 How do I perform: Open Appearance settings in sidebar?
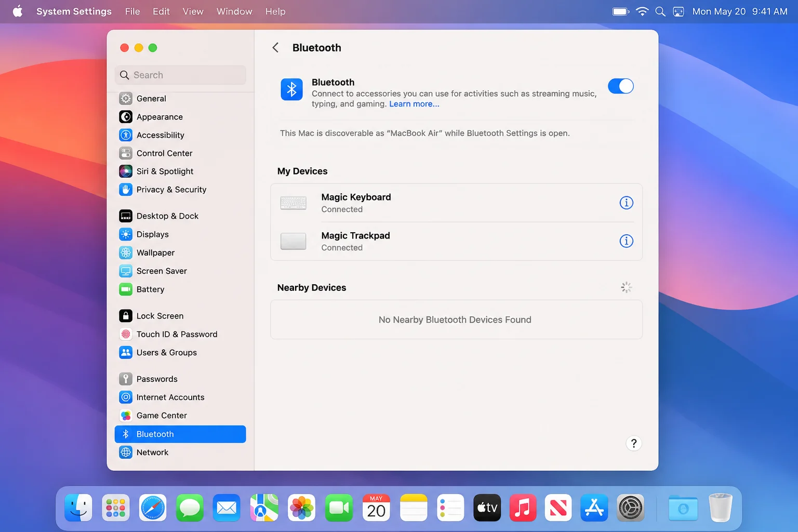[180, 117]
